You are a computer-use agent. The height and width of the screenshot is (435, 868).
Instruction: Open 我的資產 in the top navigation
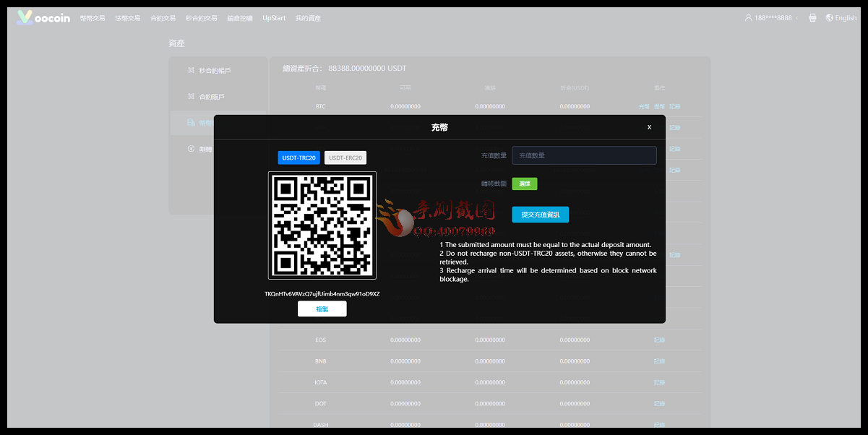[x=308, y=18]
